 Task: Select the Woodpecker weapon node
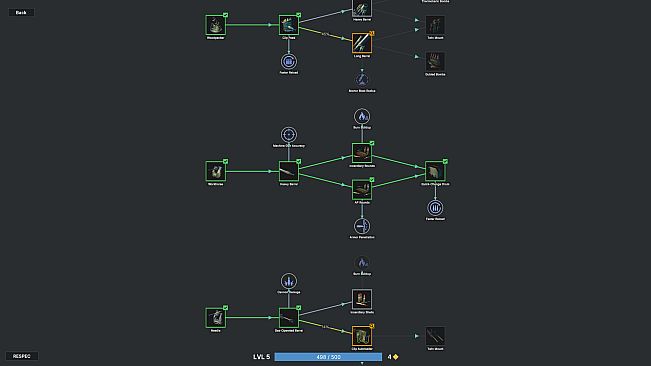[x=215, y=25]
